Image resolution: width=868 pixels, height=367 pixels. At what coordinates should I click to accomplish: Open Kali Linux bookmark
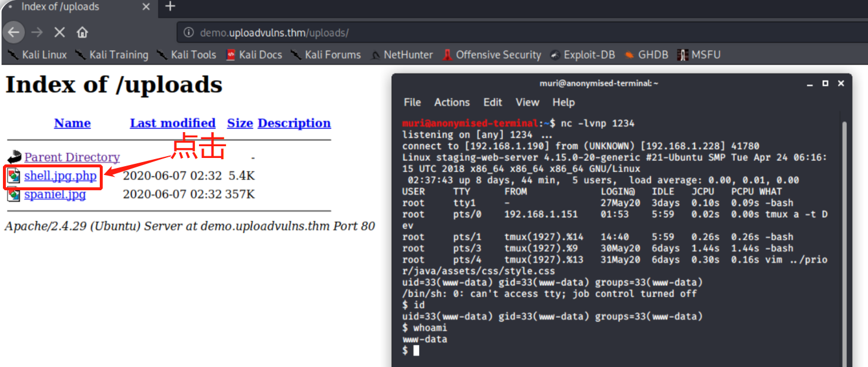click(x=37, y=55)
